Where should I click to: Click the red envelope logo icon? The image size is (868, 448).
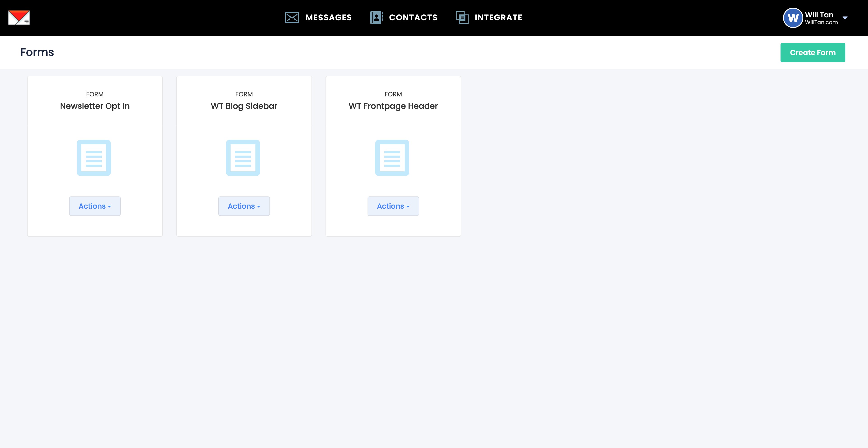click(19, 18)
